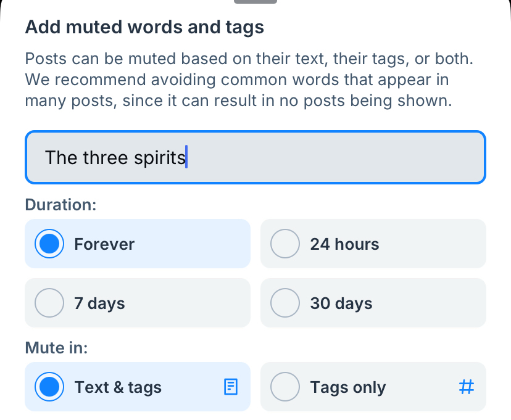Click the "Duration:" section label

(x=60, y=205)
